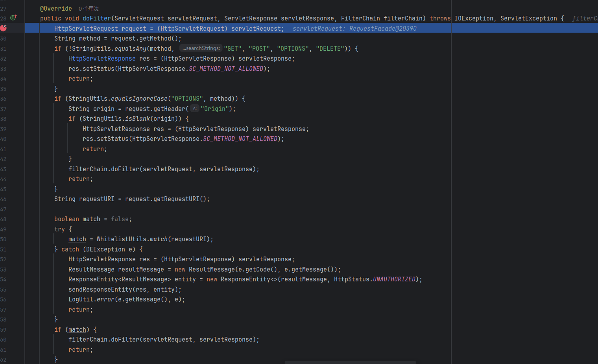This screenshot has width=598, height=364.
Task: Click the @Override annotation
Action: tap(56, 9)
